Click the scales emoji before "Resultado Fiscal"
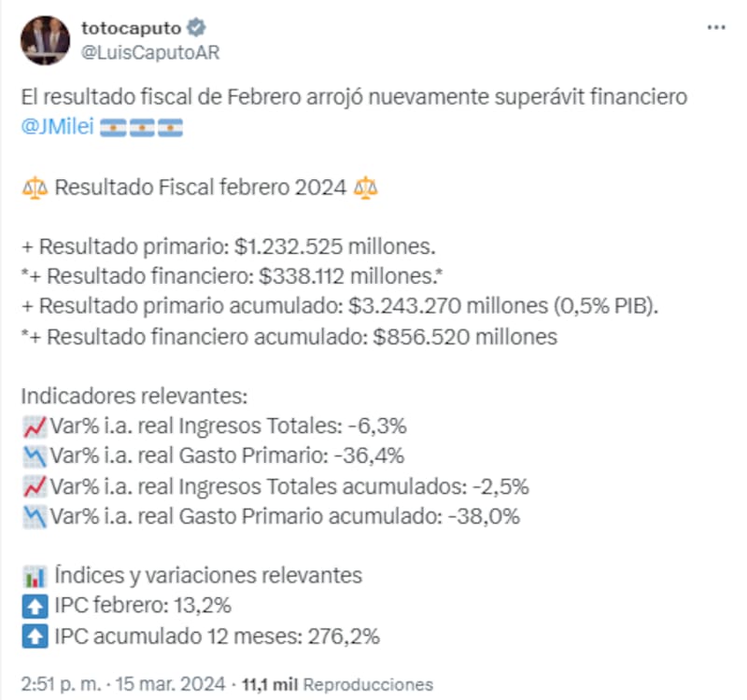The width and height of the screenshot is (747, 700). (34, 188)
